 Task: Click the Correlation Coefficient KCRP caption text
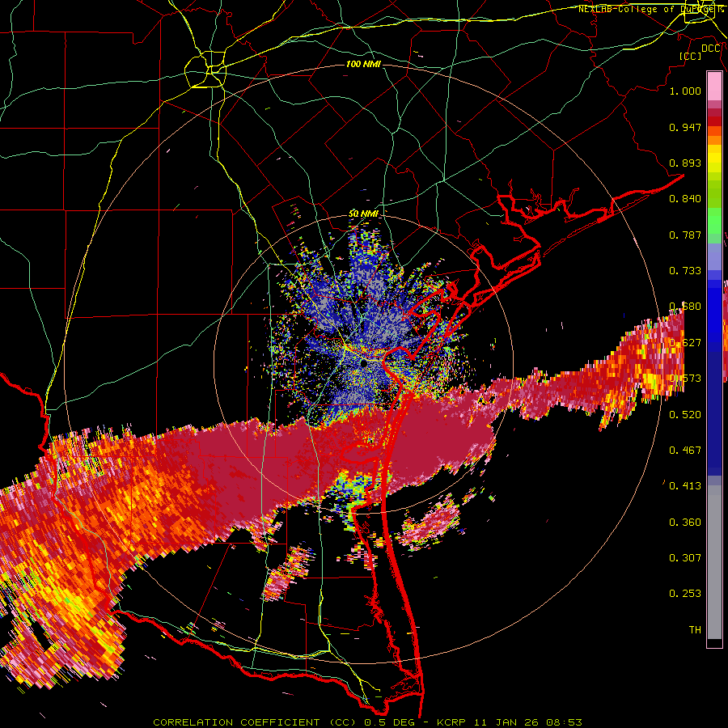click(x=367, y=722)
